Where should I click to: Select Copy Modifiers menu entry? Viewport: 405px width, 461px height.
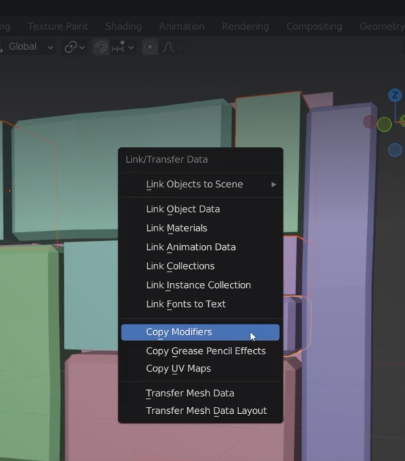click(200, 332)
